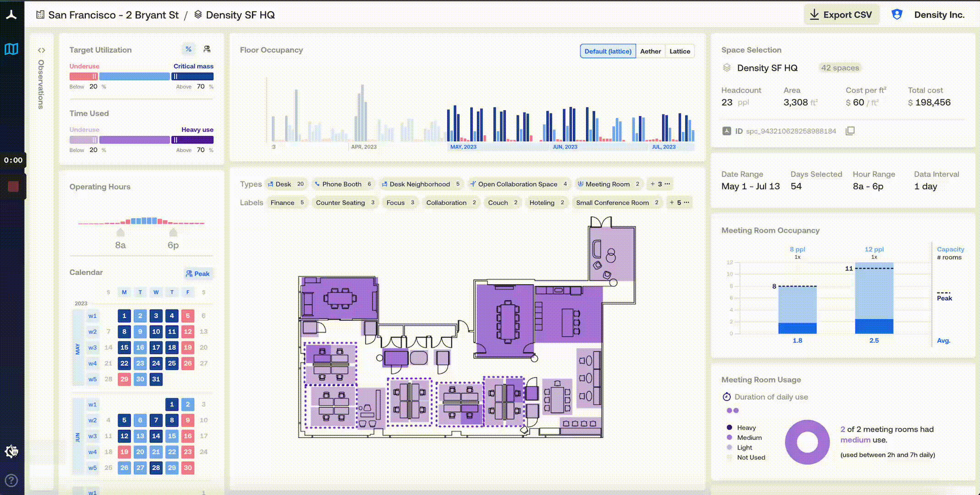Collapse the Observations panel arrows icon
Screen dimensions: 980x495
[41, 50]
